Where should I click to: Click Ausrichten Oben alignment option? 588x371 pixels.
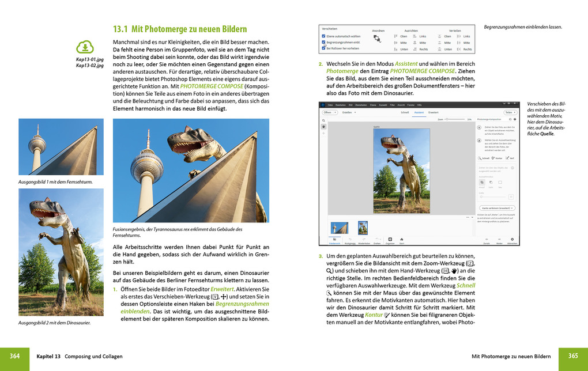pos(401,36)
